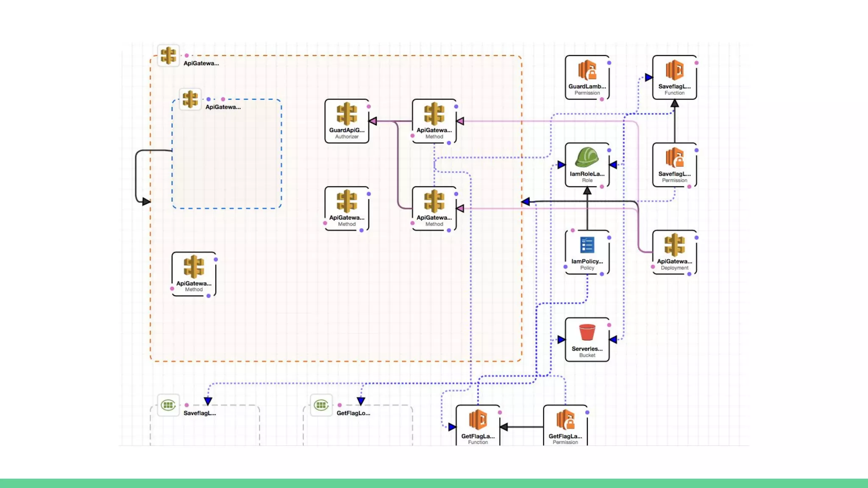Click the SaveflagL... log group label
868x488 pixels.
(x=200, y=413)
